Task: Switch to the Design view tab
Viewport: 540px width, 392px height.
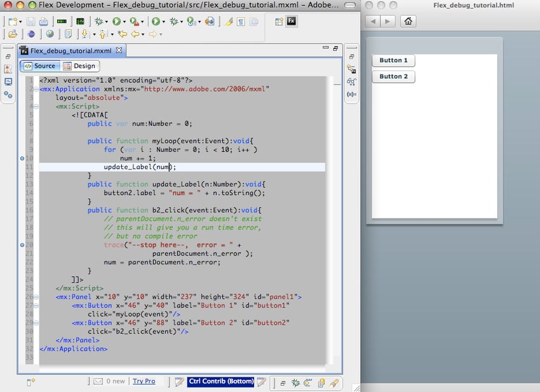Action: coord(80,65)
